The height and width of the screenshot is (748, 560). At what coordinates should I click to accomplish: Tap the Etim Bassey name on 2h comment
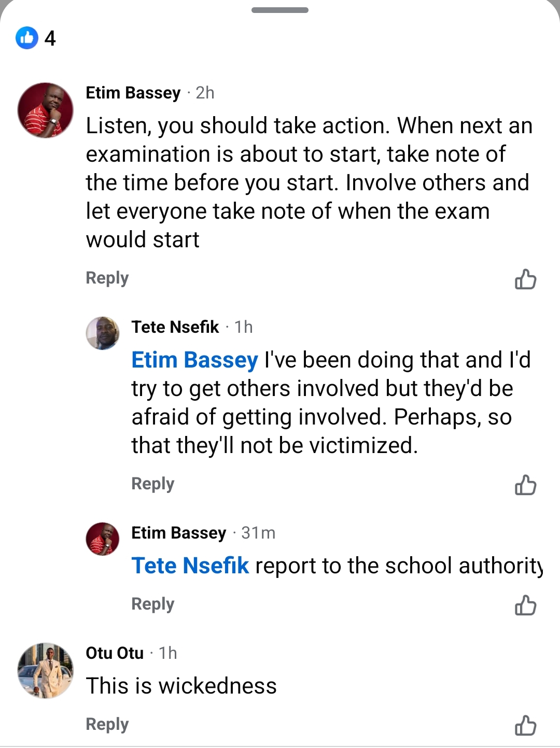click(x=133, y=93)
